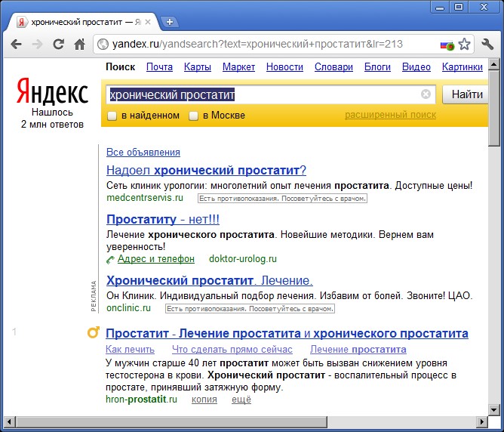Click the browser Back arrow
This screenshot has height=432, width=504.
click(x=16, y=45)
